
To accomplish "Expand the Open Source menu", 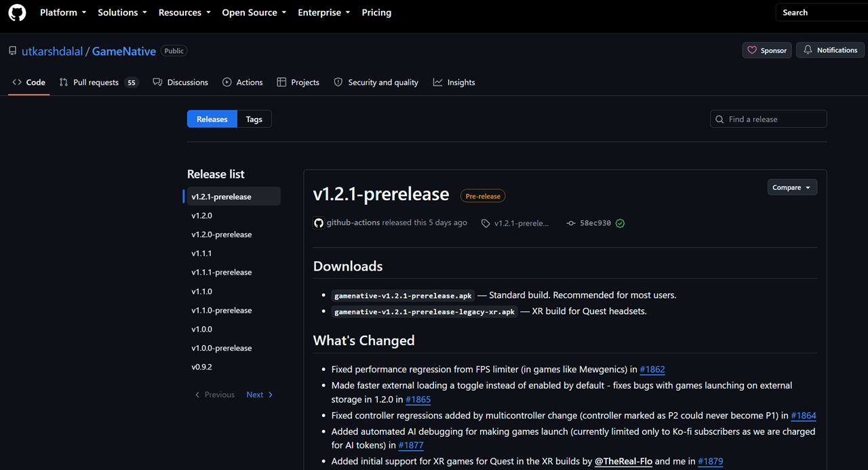I will pyautogui.click(x=254, y=12).
